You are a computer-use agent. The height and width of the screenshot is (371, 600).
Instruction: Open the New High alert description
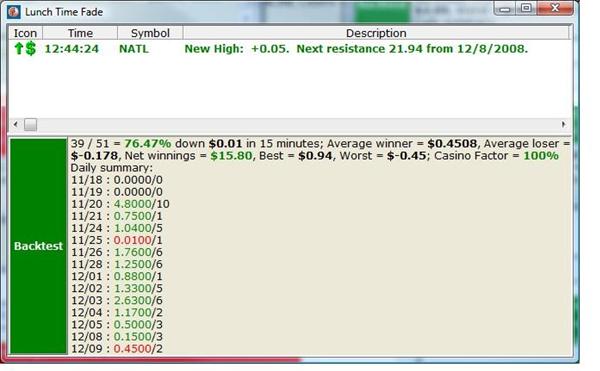tap(356, 49)
